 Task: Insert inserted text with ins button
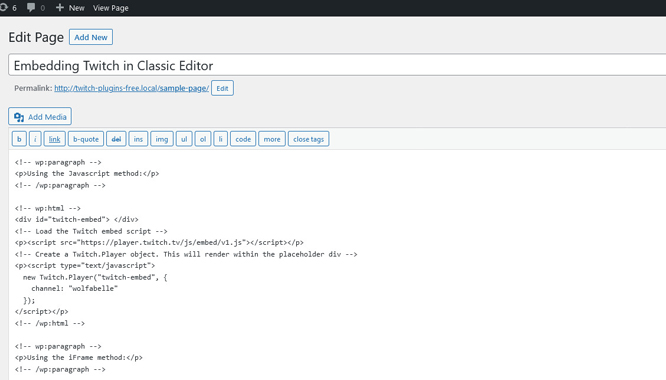(138, 139)
